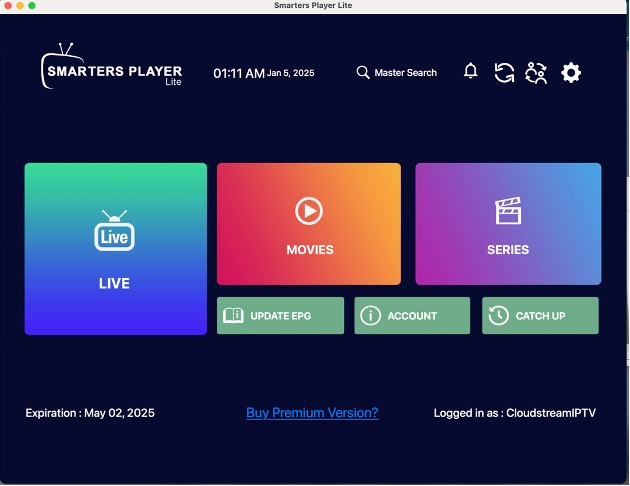Click the Smarters Player Lite window title
The image size is (630, 486).
click(313, 5)
